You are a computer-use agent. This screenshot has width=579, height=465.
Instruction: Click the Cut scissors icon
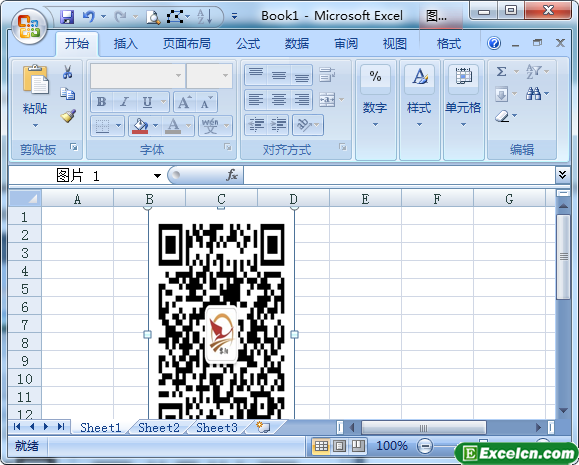[x=67, y=72]
